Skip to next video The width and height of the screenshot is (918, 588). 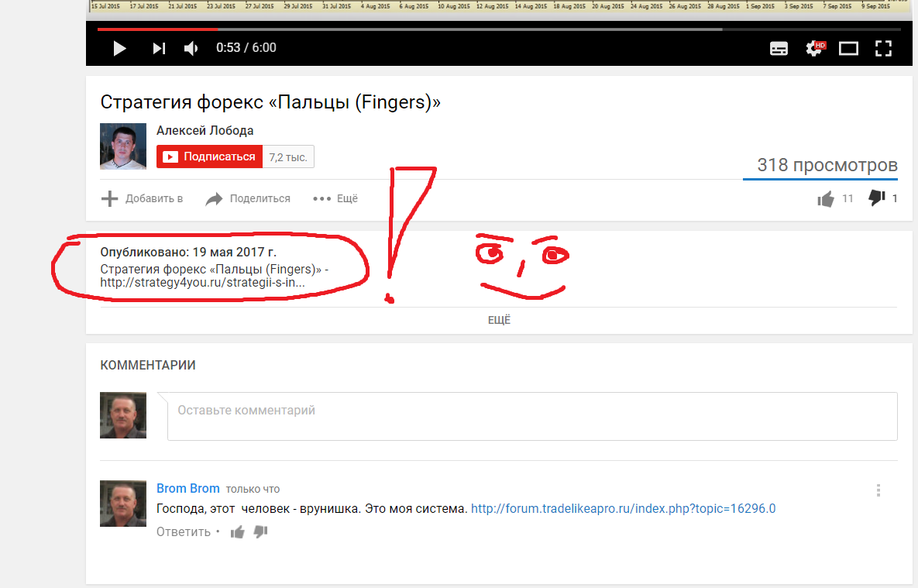pos(159,48)
